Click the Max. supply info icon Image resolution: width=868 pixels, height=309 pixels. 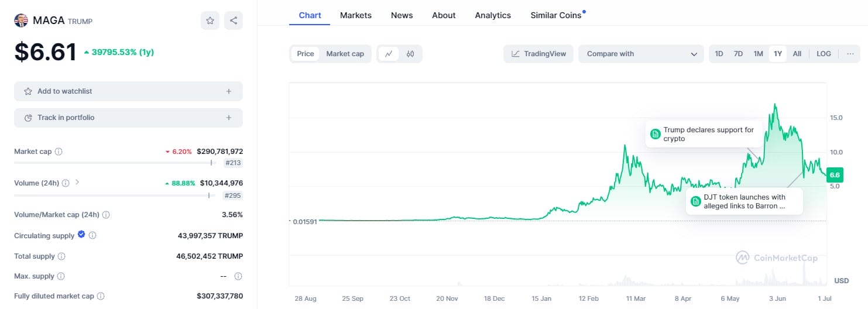61,276
